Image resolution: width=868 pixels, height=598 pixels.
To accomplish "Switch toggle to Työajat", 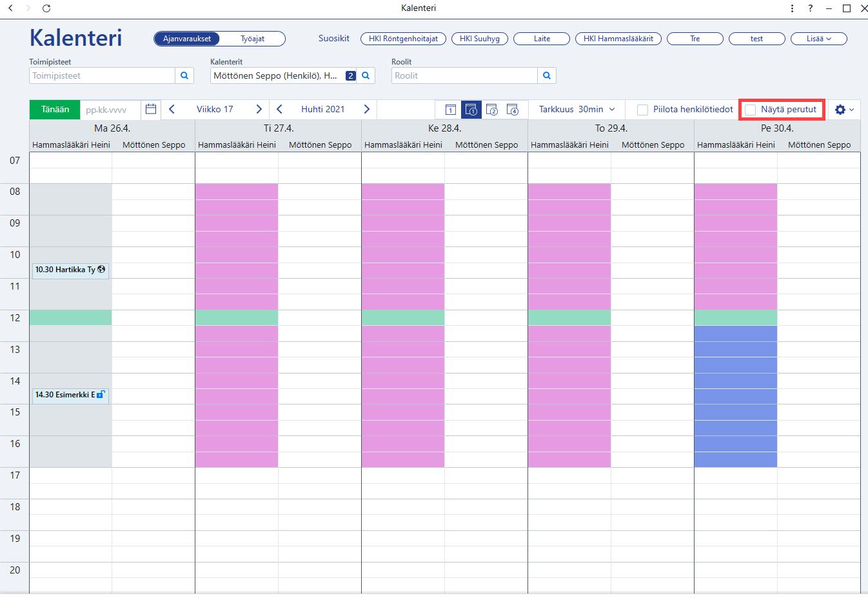I will (x=253, y=39).
